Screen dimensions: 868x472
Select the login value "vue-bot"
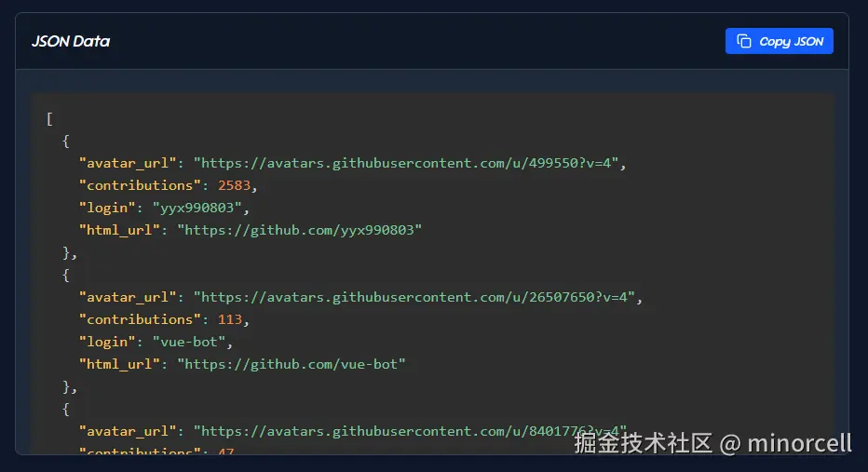tap(189, 342)
